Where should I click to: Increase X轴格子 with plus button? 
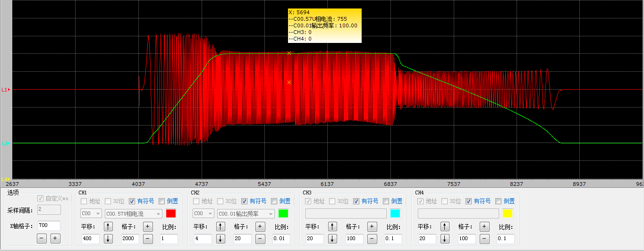click(x=55, y=238)
